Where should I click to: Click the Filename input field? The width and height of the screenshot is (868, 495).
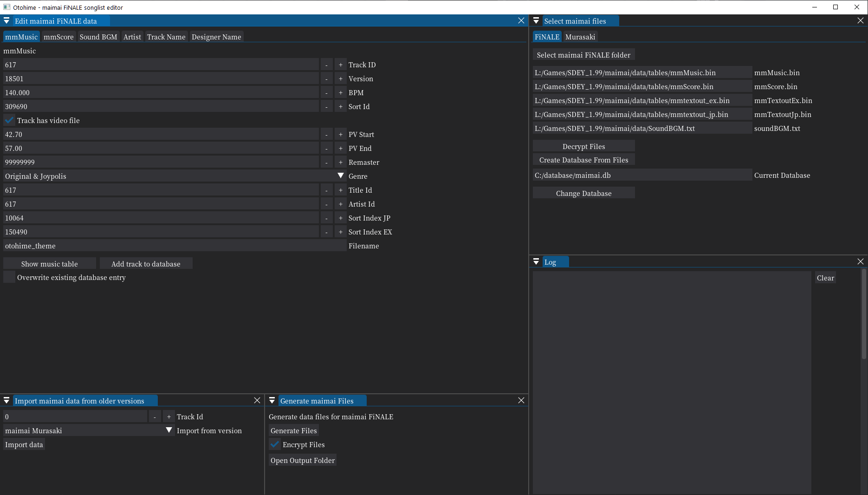click(x=172, y=246)
